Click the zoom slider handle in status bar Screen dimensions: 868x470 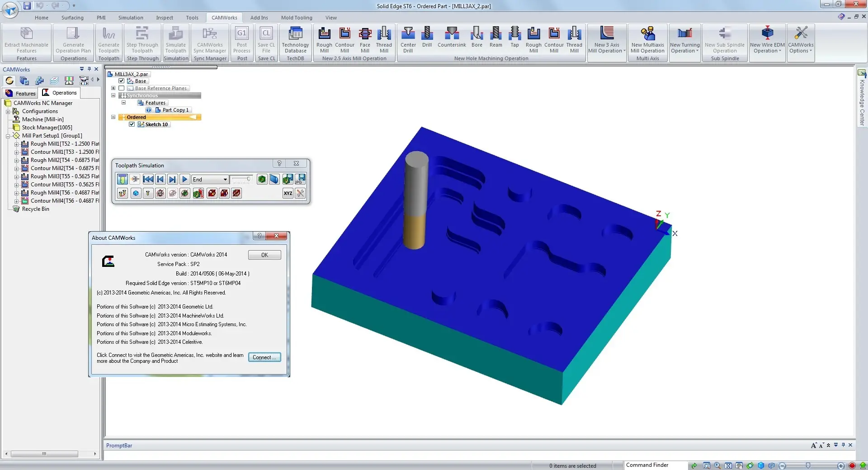coord(808,465)
